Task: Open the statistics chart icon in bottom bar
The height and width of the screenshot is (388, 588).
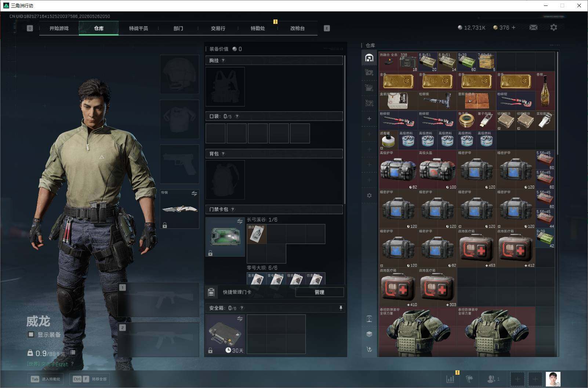Action: click(450, 379)
